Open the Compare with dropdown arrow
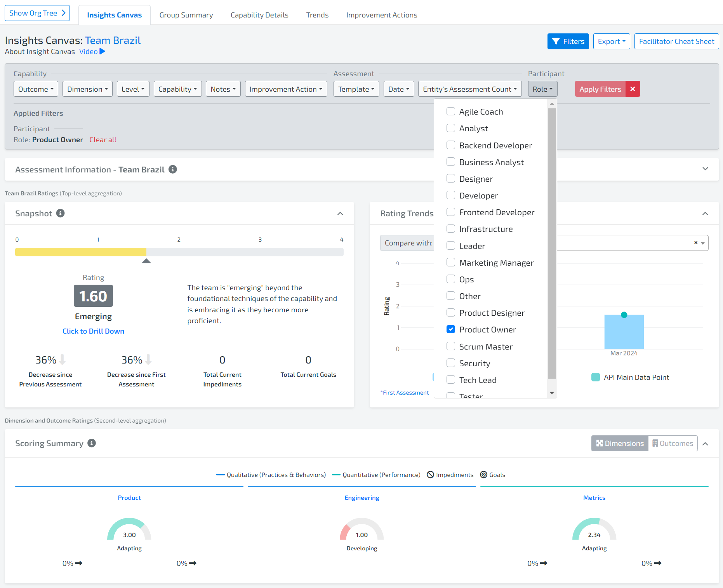The height and width of the screenshot is (588, 723). 703,243
